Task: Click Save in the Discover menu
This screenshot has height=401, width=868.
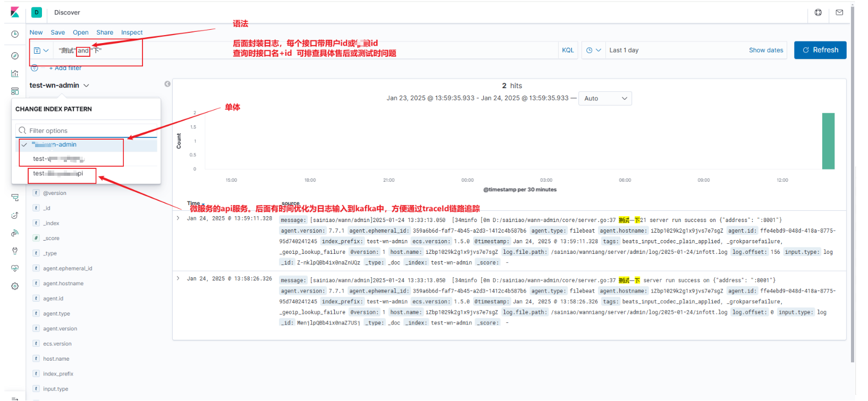Action: [x=58, y=32]
